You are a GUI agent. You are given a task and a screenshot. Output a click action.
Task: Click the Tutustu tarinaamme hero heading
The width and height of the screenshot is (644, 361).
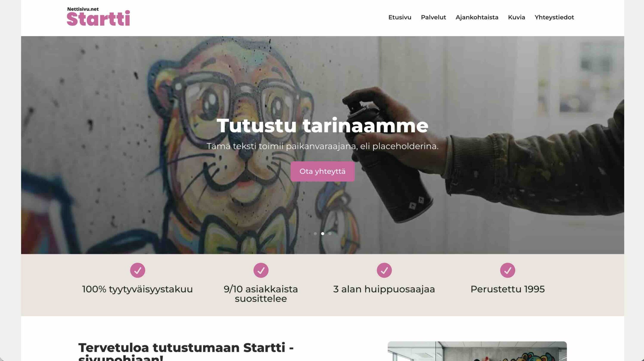(323, 125)
